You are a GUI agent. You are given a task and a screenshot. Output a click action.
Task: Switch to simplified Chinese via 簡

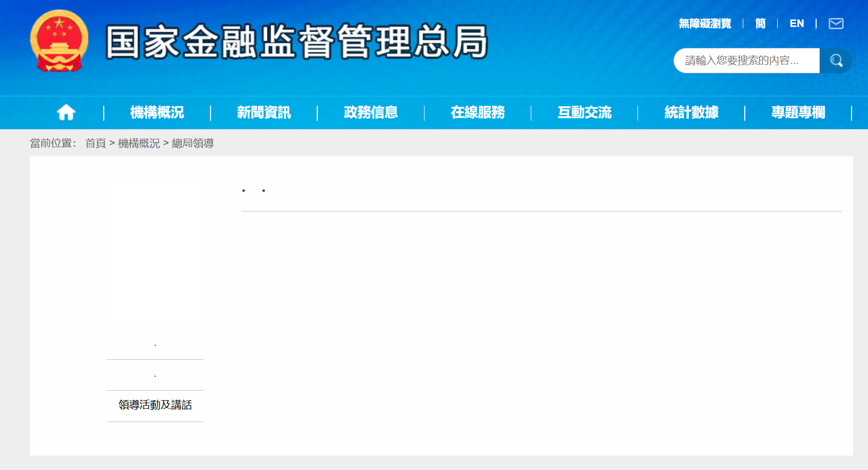click(x=760, y=23)
